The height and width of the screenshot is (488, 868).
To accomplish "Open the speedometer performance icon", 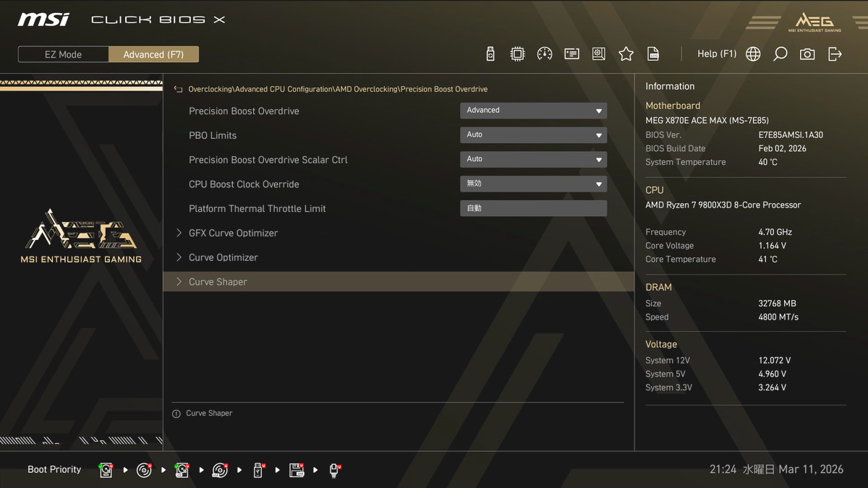I will tap(545, 54).
